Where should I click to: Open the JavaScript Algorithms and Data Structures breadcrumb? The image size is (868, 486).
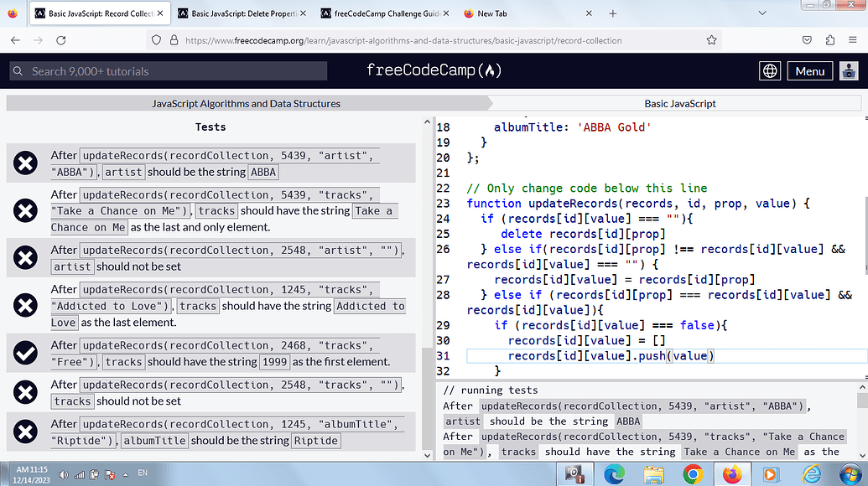pyautogui.click(x=246, y=103)
